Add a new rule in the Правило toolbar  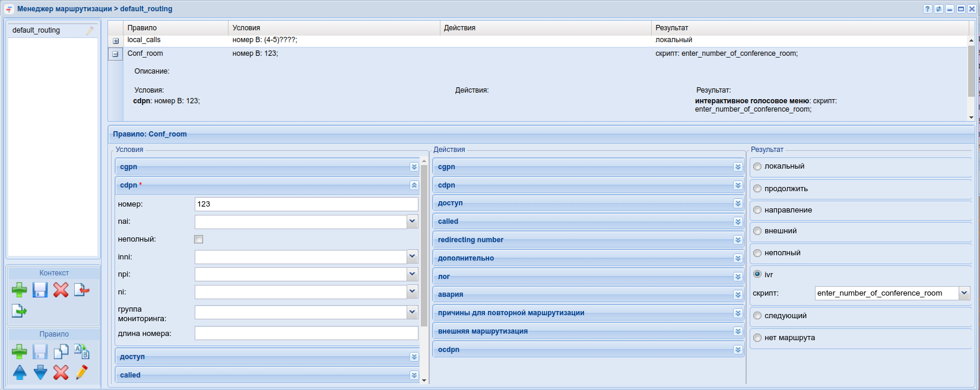[19, 351]
